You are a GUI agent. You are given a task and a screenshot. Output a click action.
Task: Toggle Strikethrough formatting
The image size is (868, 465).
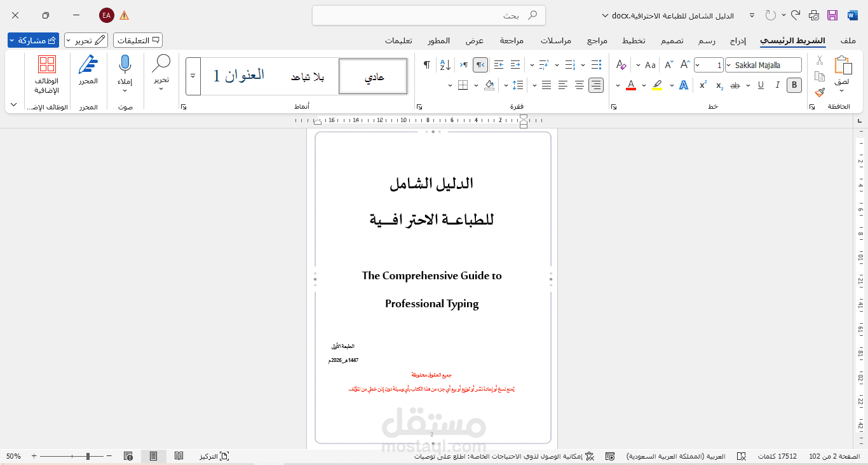pos(736,85)
